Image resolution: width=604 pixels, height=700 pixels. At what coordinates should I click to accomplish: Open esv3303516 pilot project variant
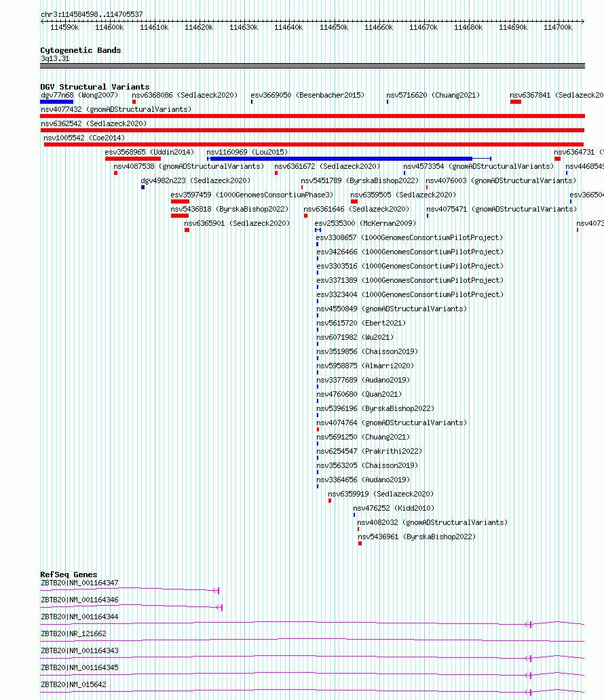(410, 267)
